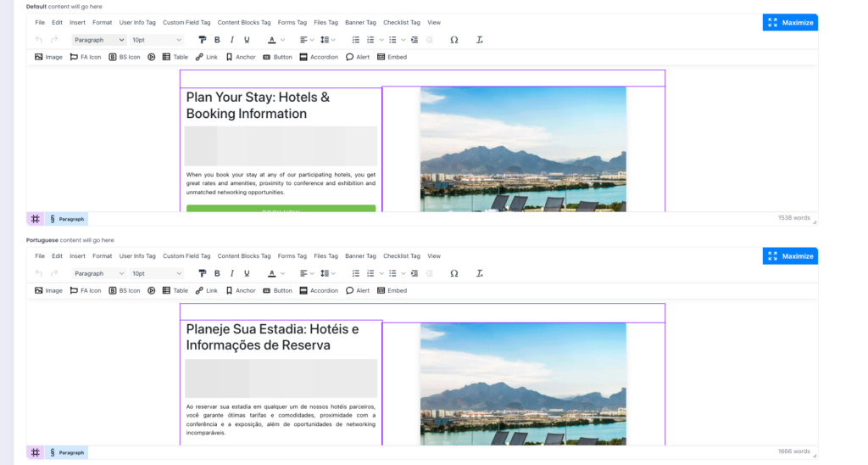Click the text color button in Default editor

271,40
